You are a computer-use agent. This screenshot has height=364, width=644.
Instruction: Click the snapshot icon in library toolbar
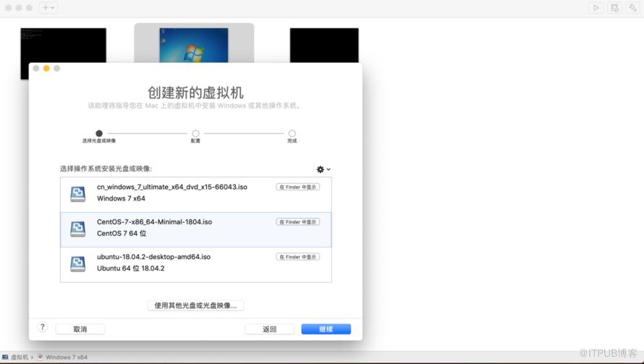coord(614,7)
